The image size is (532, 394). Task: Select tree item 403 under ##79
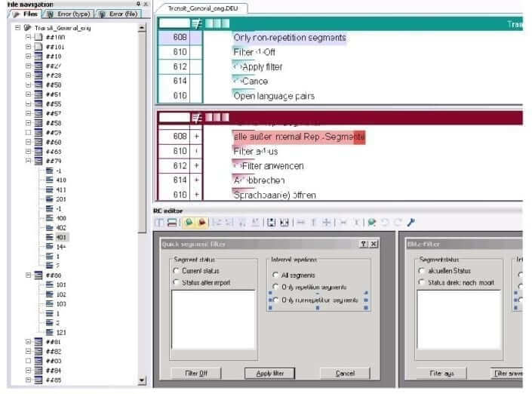[x=60, y=236]
